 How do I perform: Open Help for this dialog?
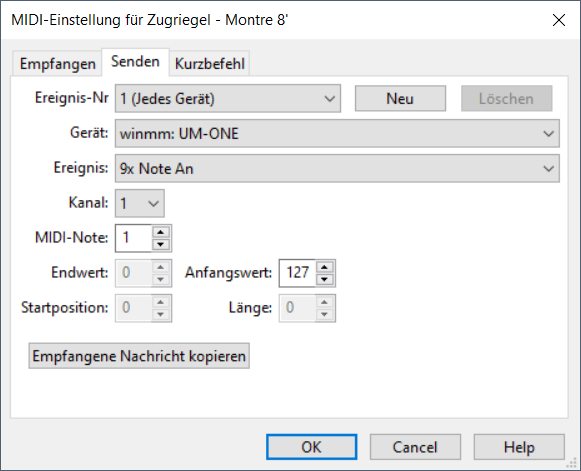[x=519, y=447]
